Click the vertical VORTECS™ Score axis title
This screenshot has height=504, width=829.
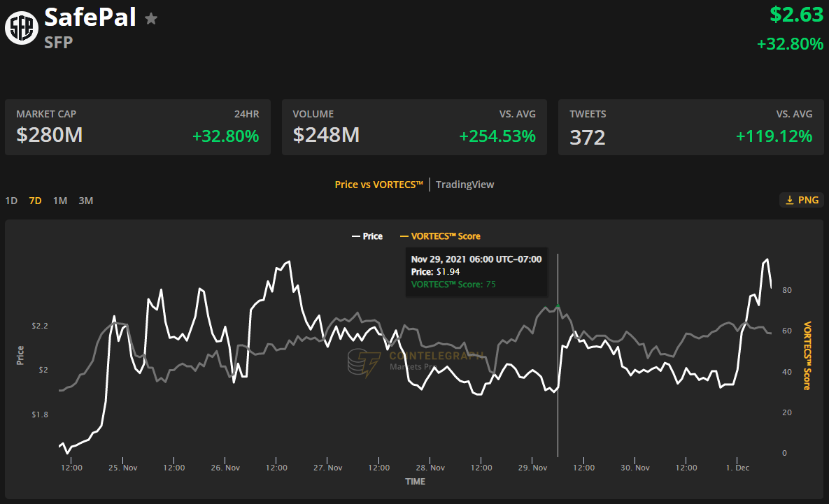click(x=807, y=356)
